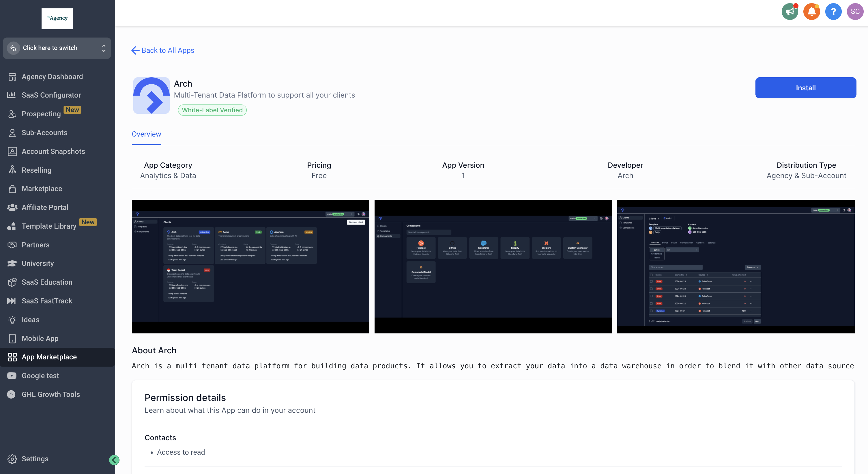Open the Clients screenshot thumbnail
The height and width of the screenshot is (474, 868).
[x=250, y=266]
